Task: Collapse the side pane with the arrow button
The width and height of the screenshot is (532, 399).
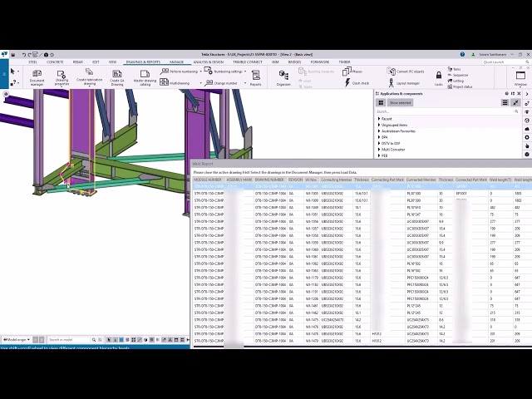Action: (527, 94)
